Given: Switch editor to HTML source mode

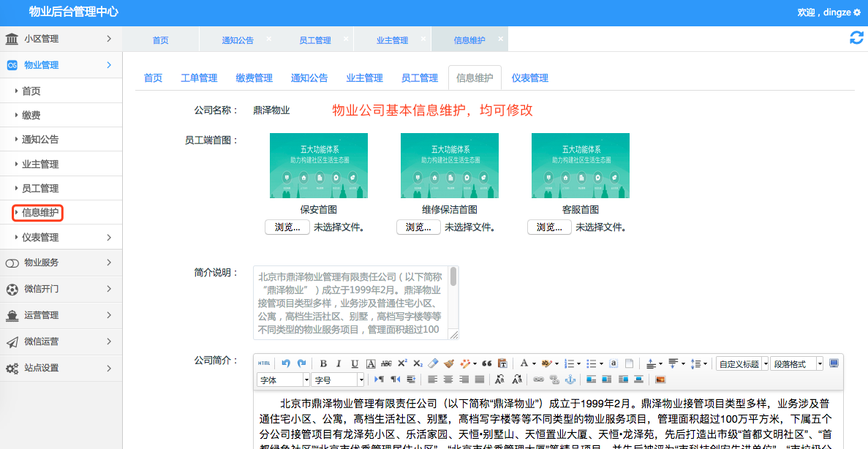Looking at the screenshot, I should (x=264, y=363).
